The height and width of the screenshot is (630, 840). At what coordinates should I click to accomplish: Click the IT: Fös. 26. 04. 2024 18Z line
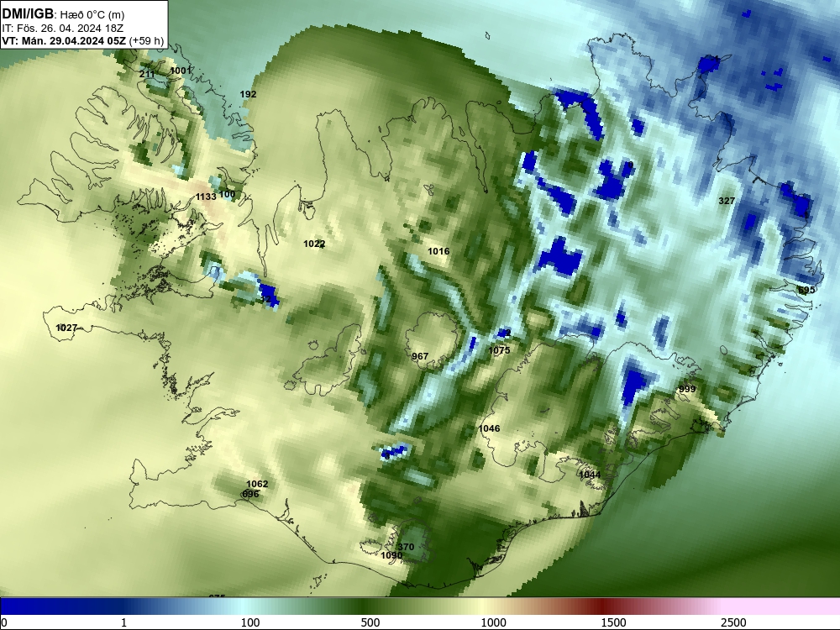[x=63, y=29]
